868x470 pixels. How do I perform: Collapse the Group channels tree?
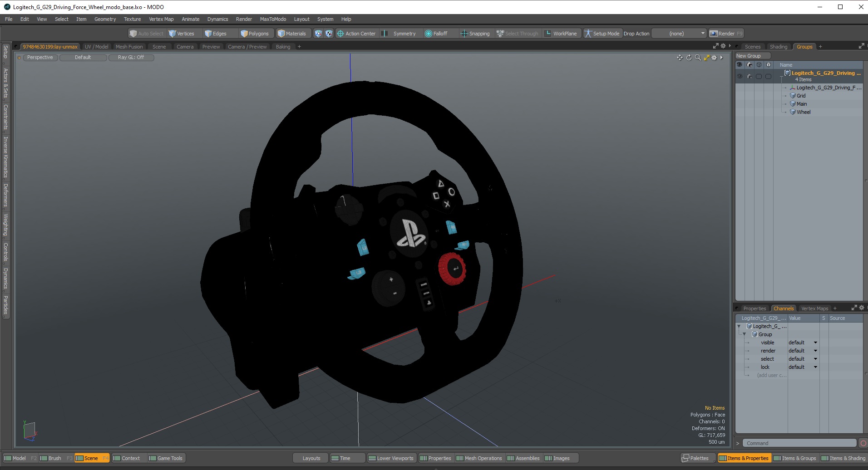click(744, 334)
